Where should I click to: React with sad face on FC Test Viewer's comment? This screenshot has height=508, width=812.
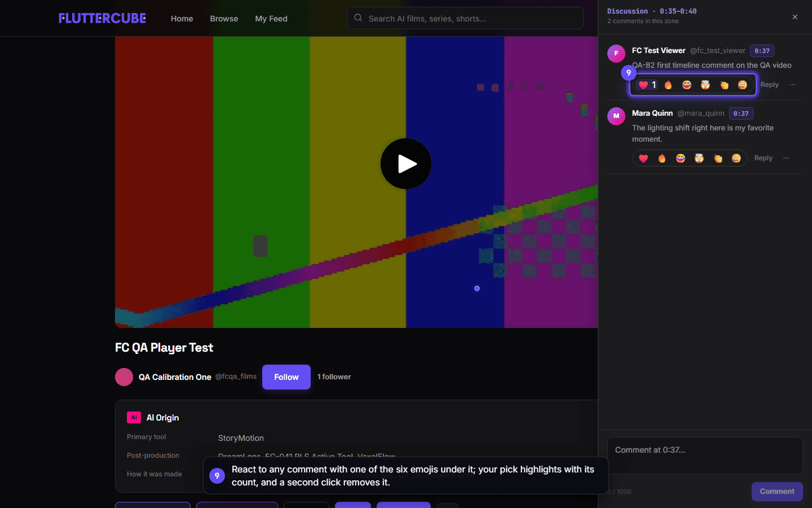pyautogui.click(x=743, y=85)
